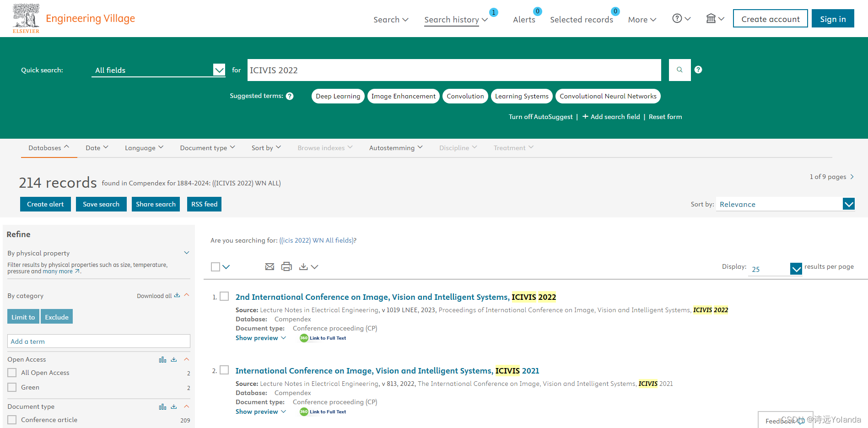The width and height of the screenshot is (868, 428).
Task: Click the Alerts count badge
Action: click(538, 11)
